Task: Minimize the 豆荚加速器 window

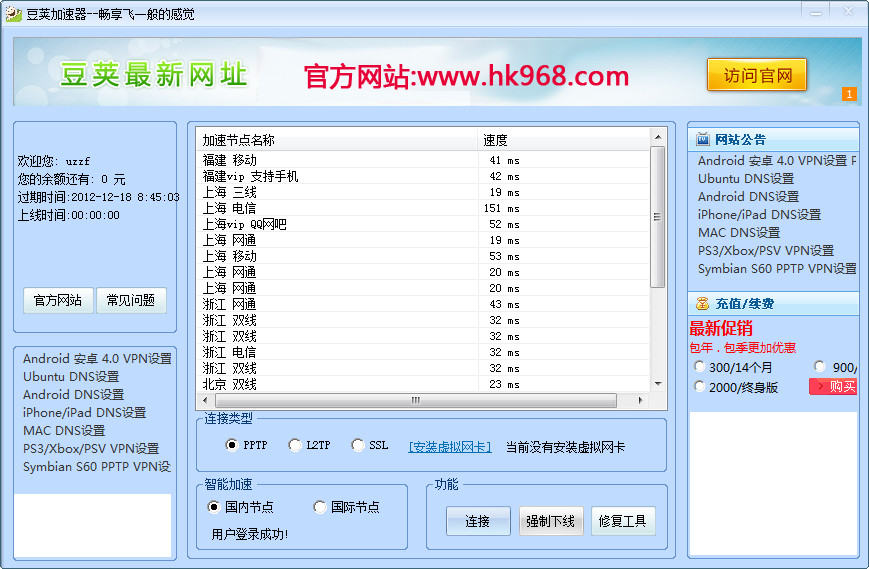Action: pos(816,12)
